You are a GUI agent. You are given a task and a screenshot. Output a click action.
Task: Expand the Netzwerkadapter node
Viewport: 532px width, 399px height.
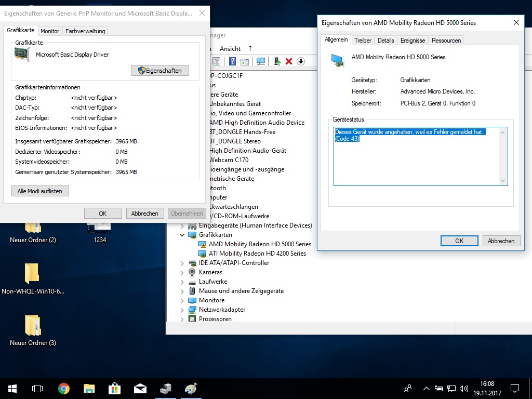[182, 310]
